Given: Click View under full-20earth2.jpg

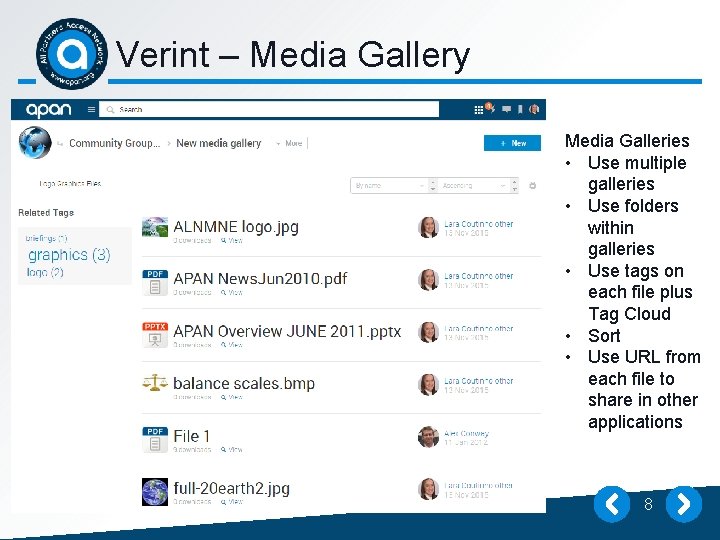Looking at the screenshot, I should click(x=231, y=502).
